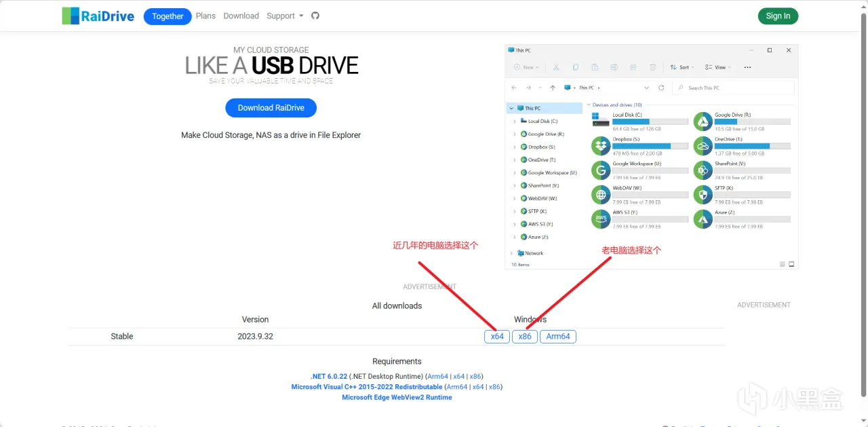Open the Download nav item
The width and height of the screenshot is (868, 427).
pyautogui.click(x=241, y=16)
